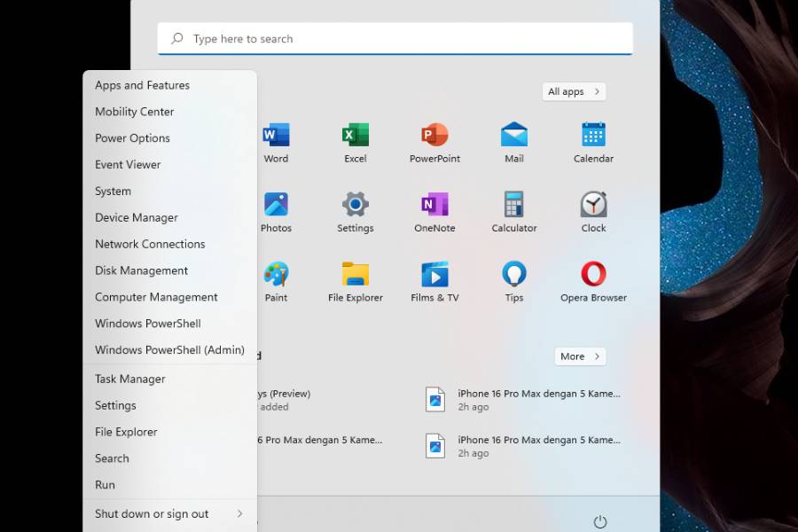Viewport: 798px width, 532px height.
Task: Click the power button icon
Action: [x=600, y=522]
